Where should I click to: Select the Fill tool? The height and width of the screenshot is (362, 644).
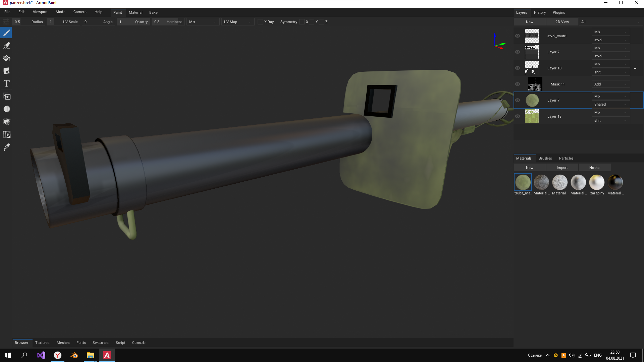click(6, 58)
